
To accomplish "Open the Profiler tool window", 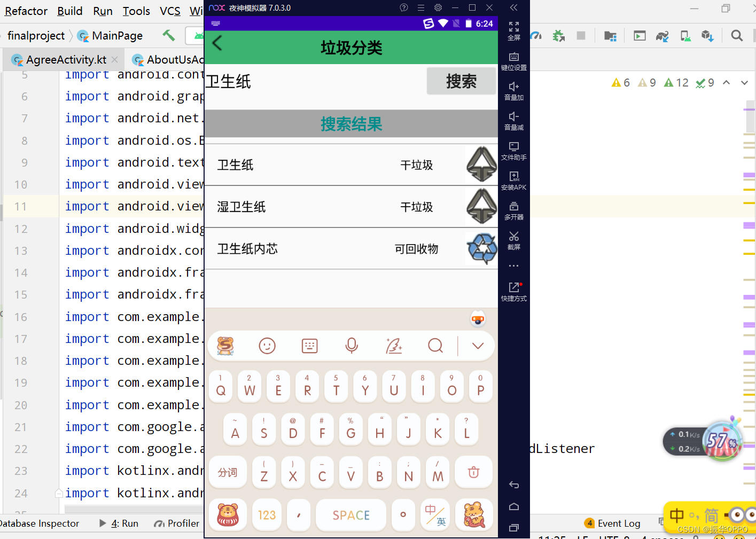I will [x=176, y=524].
